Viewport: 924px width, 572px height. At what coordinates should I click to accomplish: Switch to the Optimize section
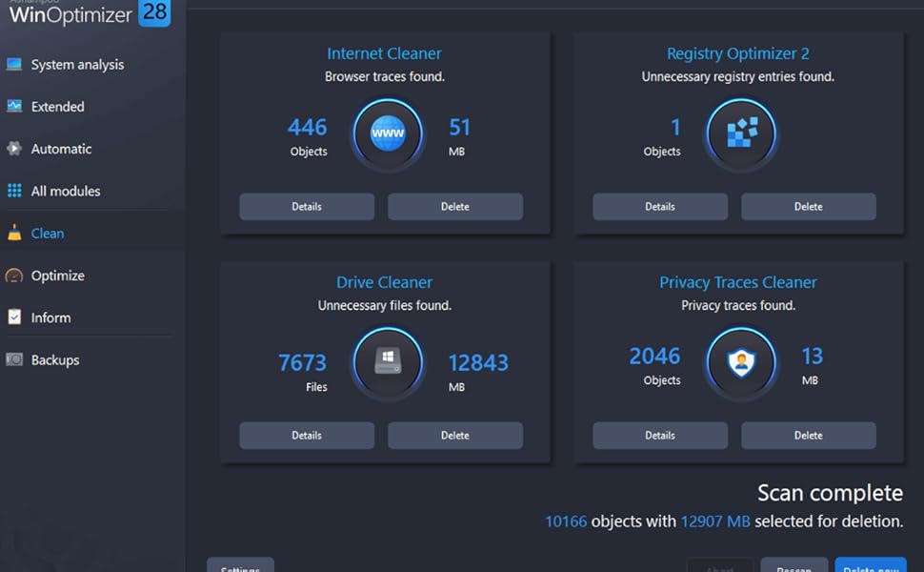57,275
